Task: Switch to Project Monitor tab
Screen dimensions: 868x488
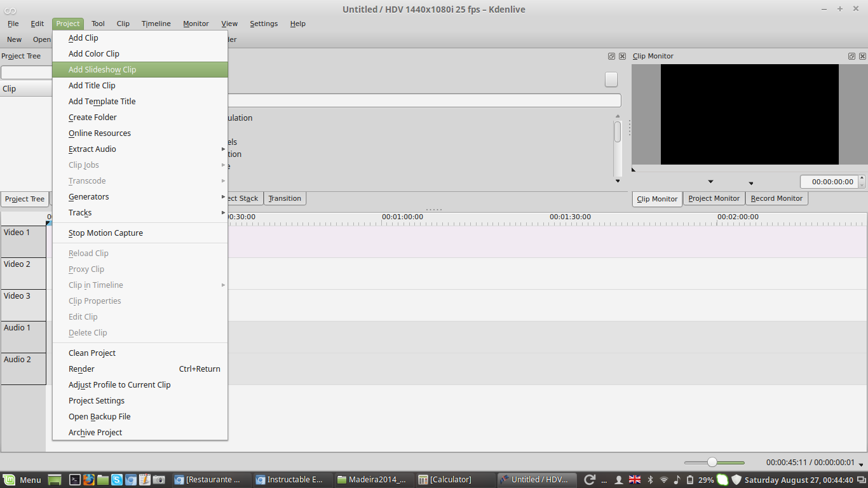Action: coord(714,198)
